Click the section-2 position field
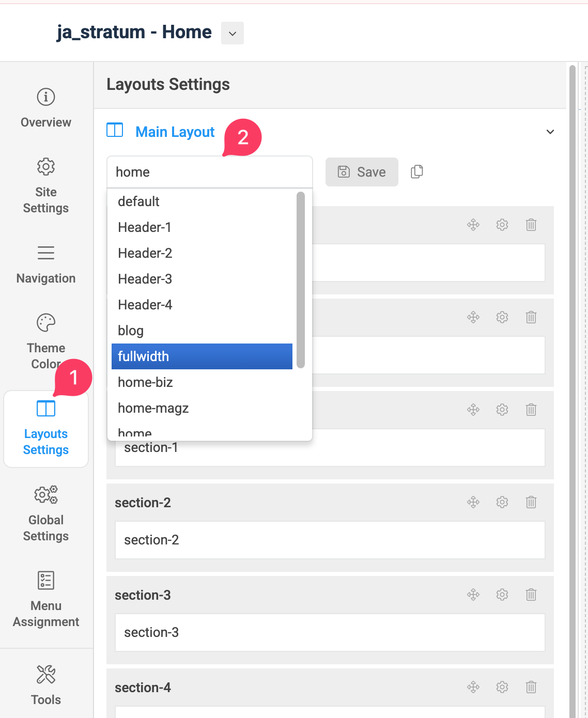588x718 pixels. [x=330, y=540]
